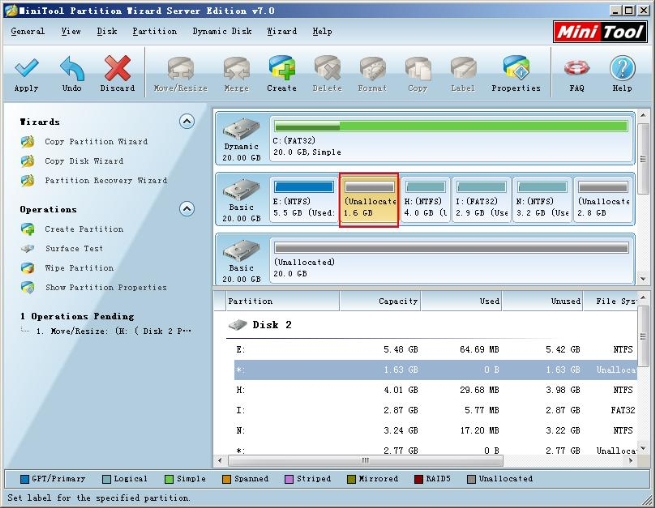The width and height of the screenshot is (655, 508).
Task: Select the N: row with 3.24 GB
Action: pyautogui.click(x=435, y=430)
